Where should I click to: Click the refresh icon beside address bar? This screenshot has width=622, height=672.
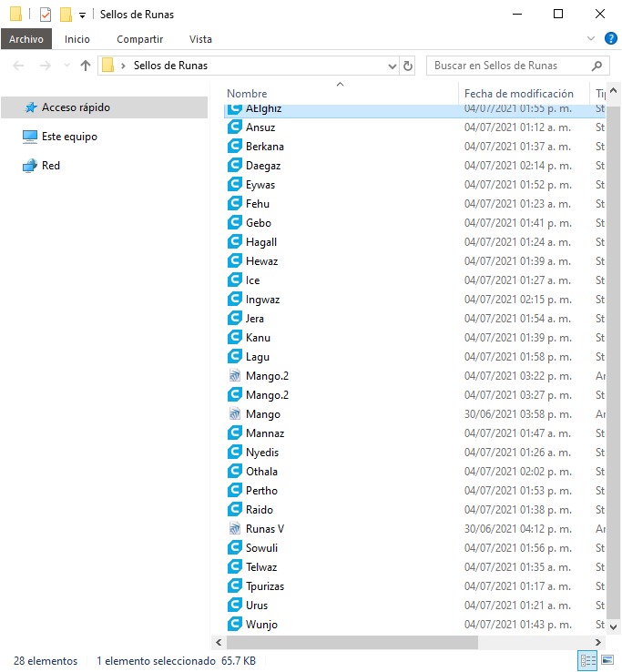point(408,66)
